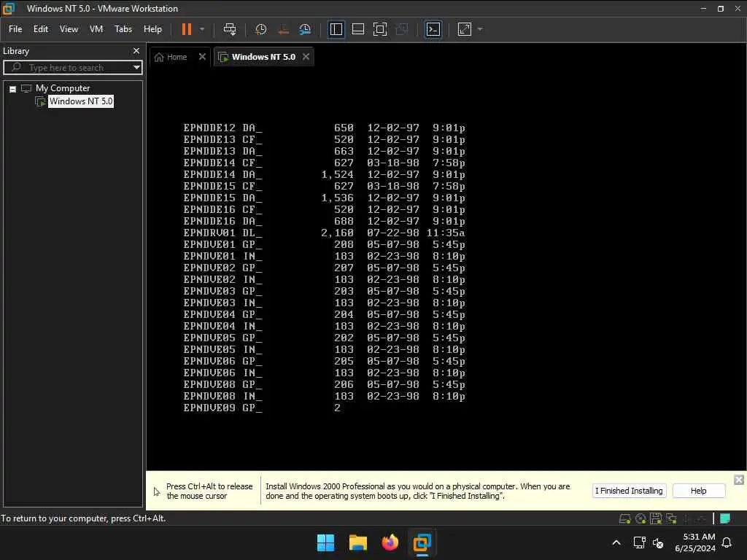The height and width of the screenshot is (560, 747).
Task: Click the Send Ctrl+Alt+Del toolbar icon
Action: pyautogui.click(x=230, y=29)
